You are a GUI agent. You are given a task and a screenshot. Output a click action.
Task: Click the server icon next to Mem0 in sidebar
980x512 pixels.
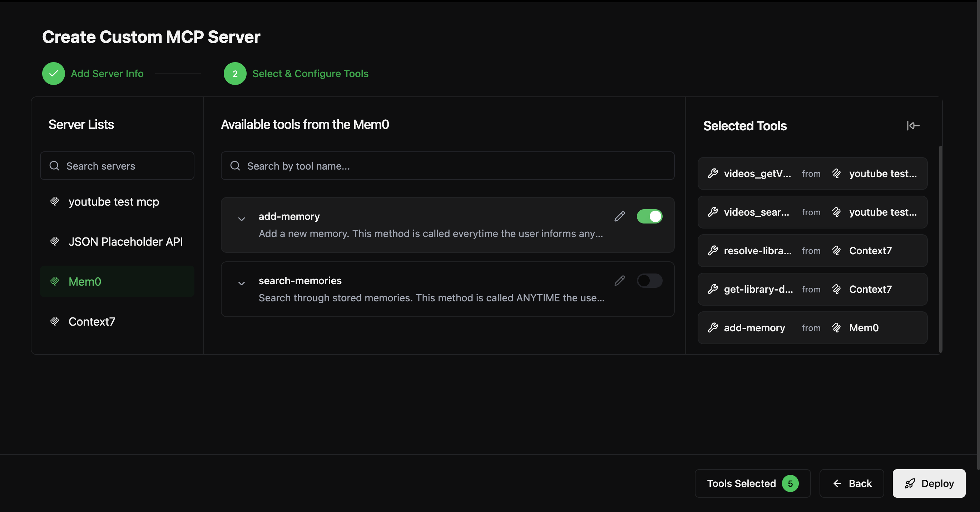click(54, 281)
